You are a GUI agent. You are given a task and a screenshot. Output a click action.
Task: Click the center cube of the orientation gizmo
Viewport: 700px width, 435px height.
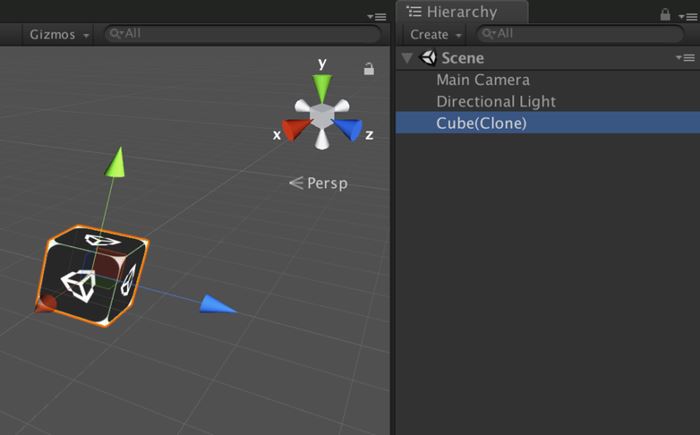[322, 116]
